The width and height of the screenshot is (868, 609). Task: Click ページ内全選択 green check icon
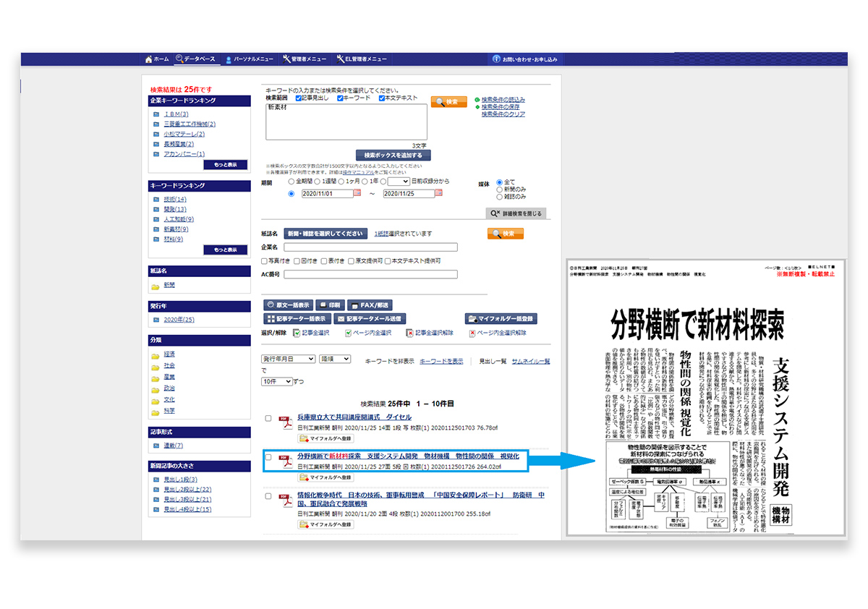pyautogui.click(x=349, y=333)
